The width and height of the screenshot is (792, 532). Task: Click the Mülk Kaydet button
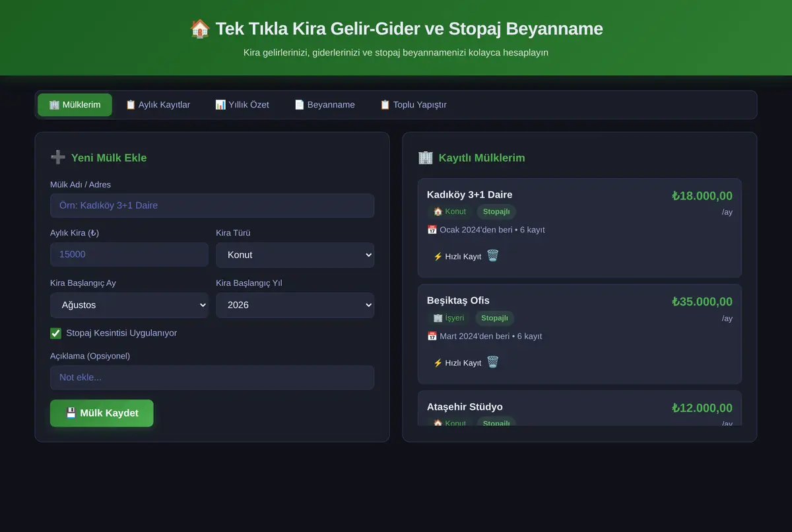click(x=102, y=413)
